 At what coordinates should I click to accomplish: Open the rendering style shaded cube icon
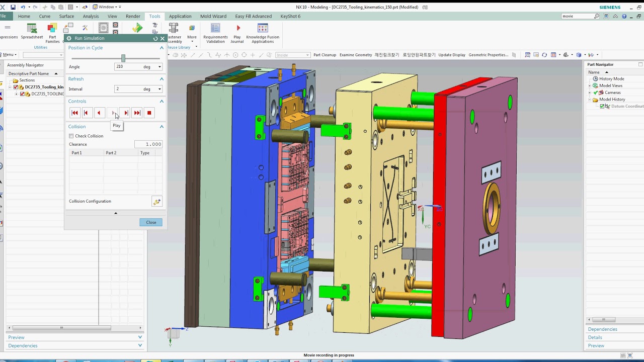579,55
